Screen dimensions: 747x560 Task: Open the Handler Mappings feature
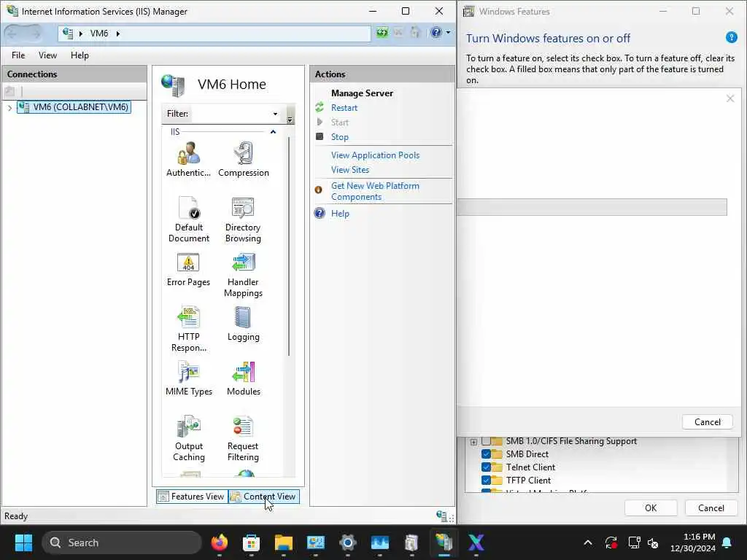tap(243, 275)
